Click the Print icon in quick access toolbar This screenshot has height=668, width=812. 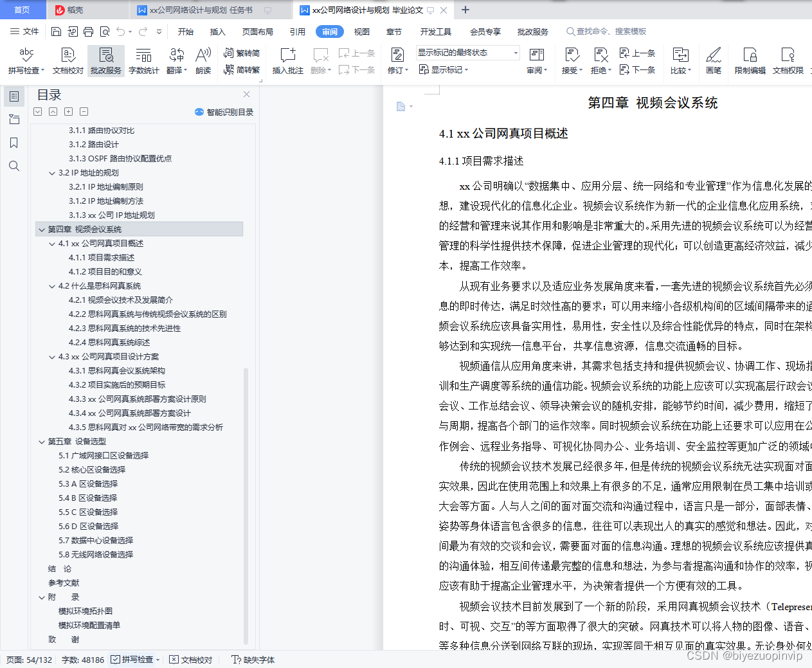coord(89,32)
